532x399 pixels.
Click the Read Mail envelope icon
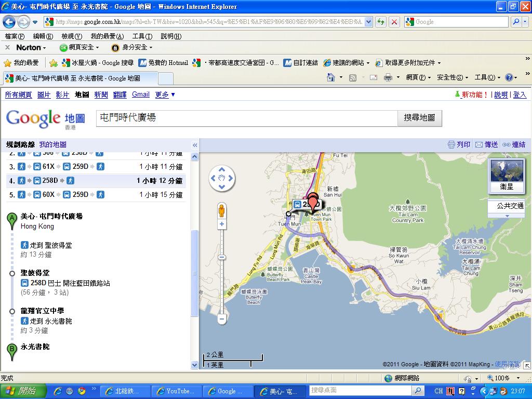[374, 78]
